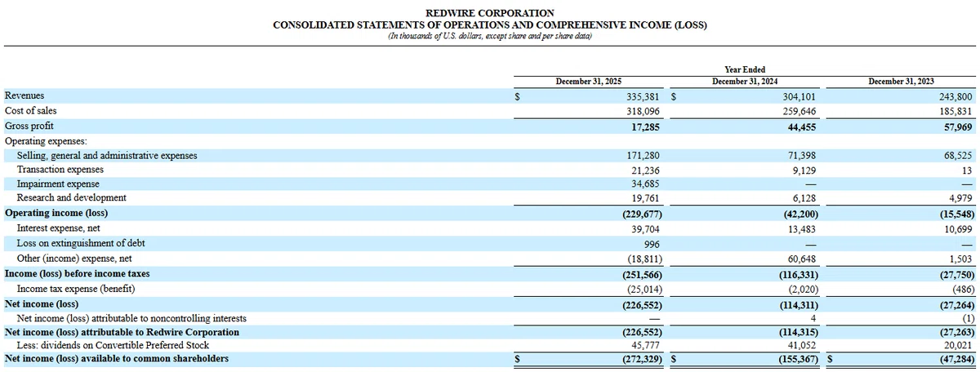
Task: Click SG&A value 71,398
Action: tap(801, 155)
